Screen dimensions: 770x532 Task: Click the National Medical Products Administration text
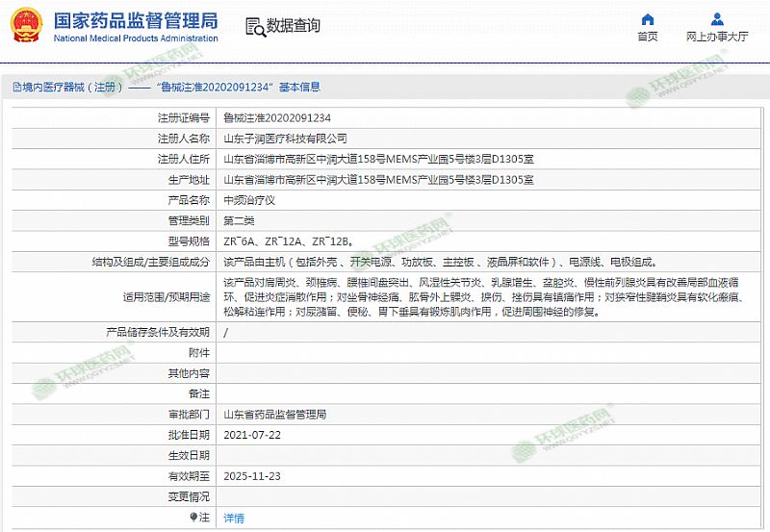(135, 38)
